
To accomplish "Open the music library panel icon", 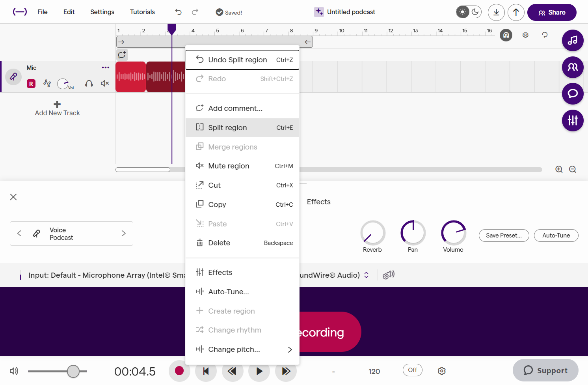I will pos(573,40).
